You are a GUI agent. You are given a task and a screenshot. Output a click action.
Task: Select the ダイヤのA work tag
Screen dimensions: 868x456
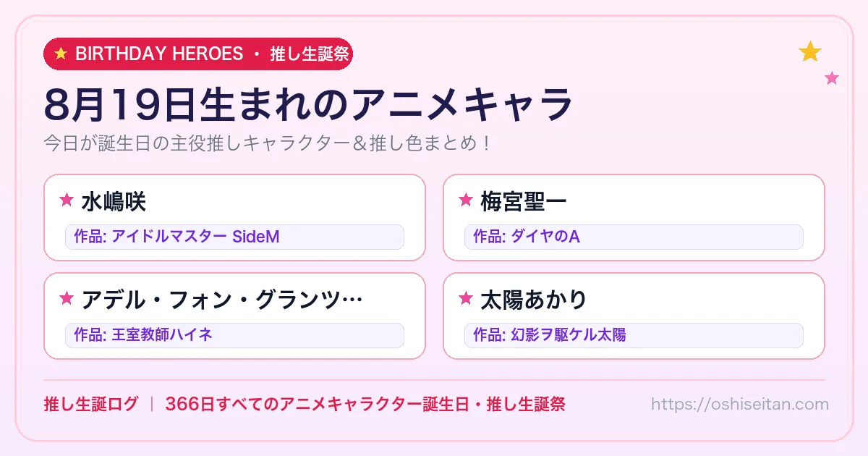[634, 237]
